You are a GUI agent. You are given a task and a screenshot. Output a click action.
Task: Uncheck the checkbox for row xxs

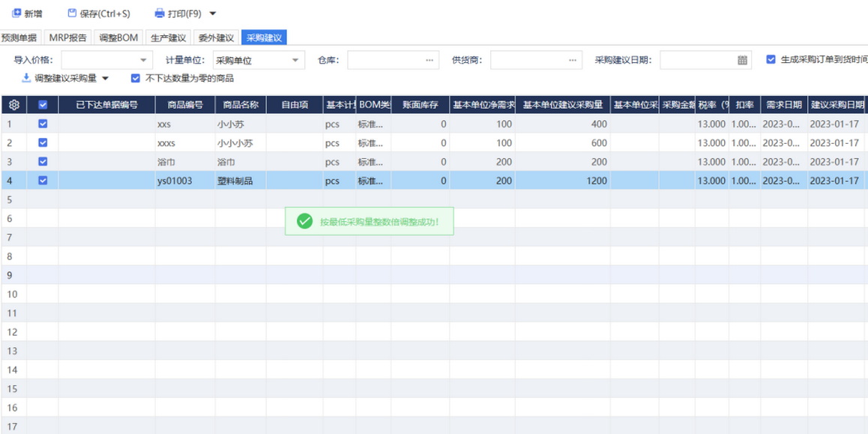[43, 124]
